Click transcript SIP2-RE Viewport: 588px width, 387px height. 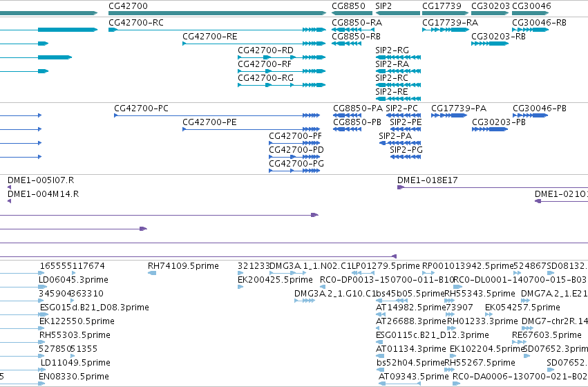click(x=398, y=99)
